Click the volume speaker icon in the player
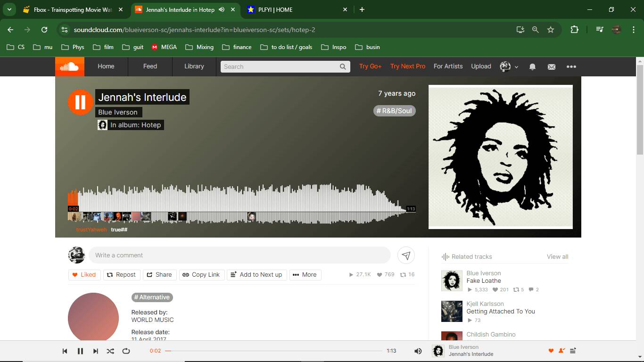 click(x=418, y=351)
